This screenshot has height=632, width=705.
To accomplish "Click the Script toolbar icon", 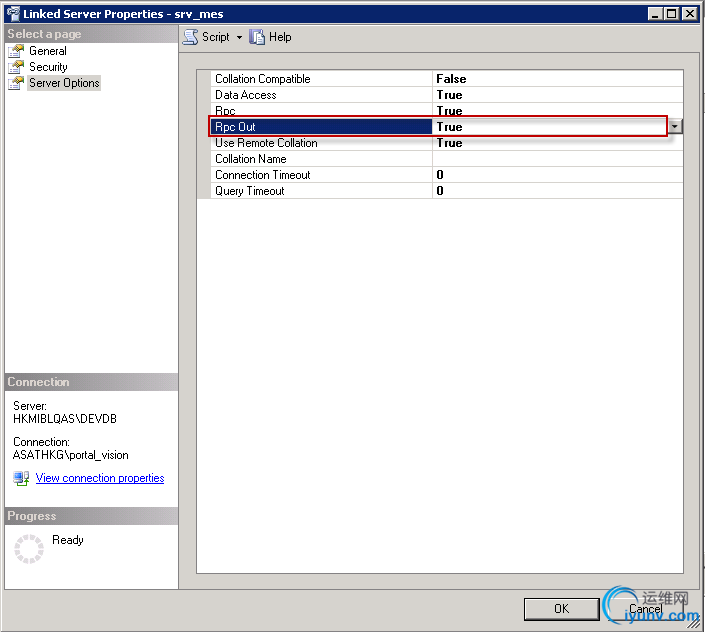I will pyautogui.click(x=191, y=37).
